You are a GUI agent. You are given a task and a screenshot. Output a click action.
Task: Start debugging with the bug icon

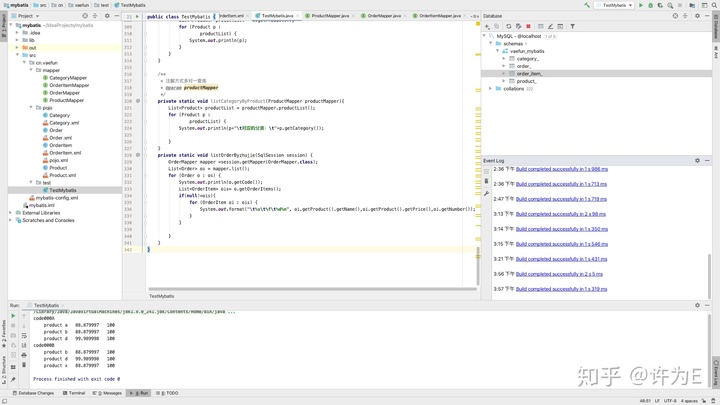point(650,5)
